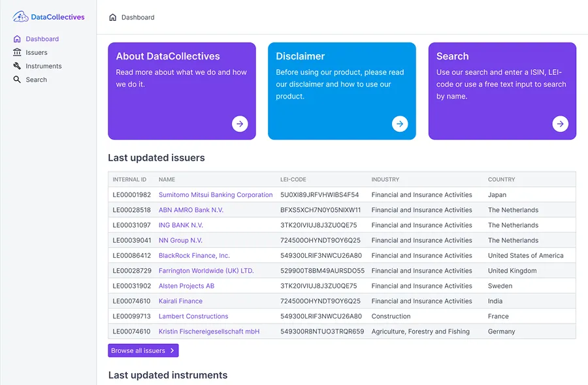Screen dimensions: 588x385
Task: Open Alsten Projects AB issuer link
Action: click(186, 286)
